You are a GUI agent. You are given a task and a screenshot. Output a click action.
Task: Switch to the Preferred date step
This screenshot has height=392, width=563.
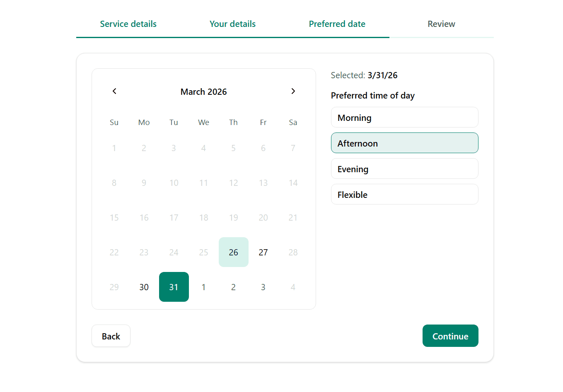pyautogui.click(x=337, y=24)
